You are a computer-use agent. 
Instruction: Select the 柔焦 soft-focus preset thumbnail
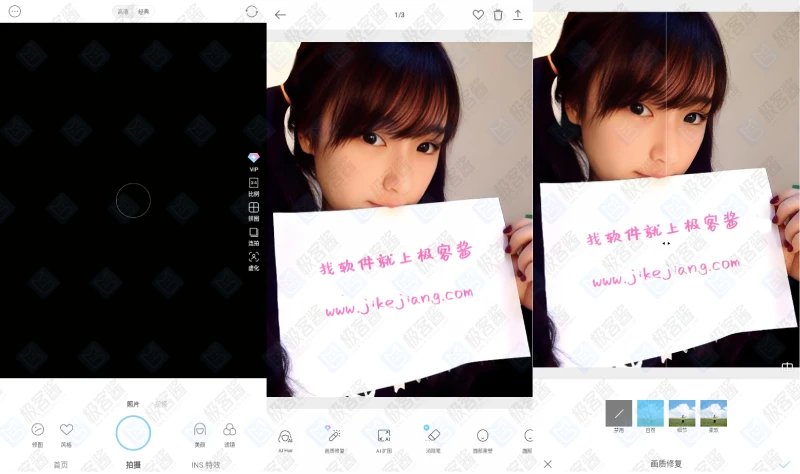(x=714, y=413)
